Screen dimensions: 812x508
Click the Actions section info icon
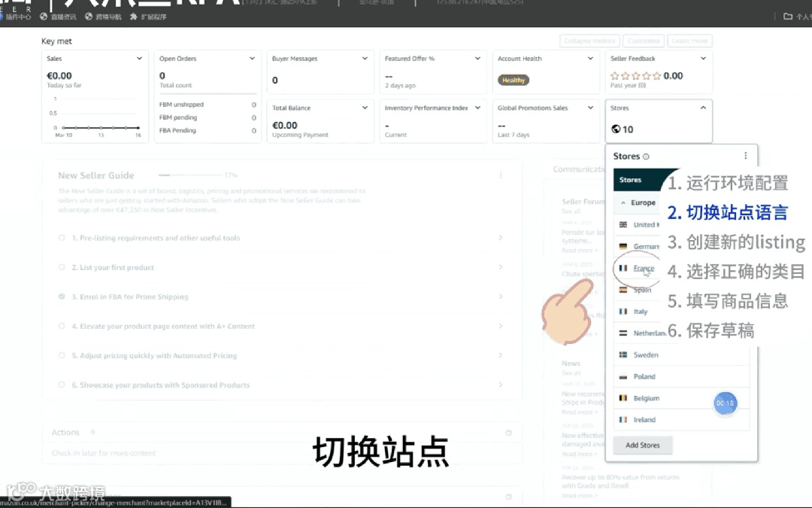[508, 433]
